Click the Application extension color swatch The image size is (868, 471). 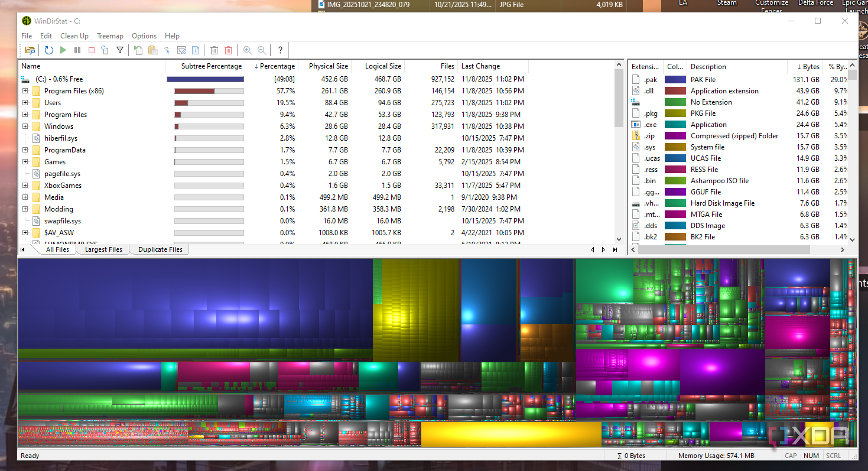click(675, 91)
